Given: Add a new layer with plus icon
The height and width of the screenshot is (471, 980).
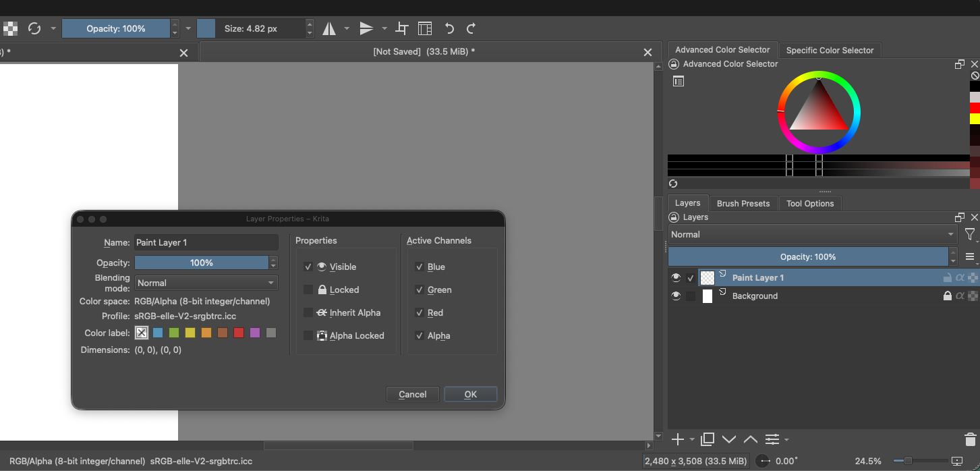Looking at the screenshot, I should tap(678, 439).
